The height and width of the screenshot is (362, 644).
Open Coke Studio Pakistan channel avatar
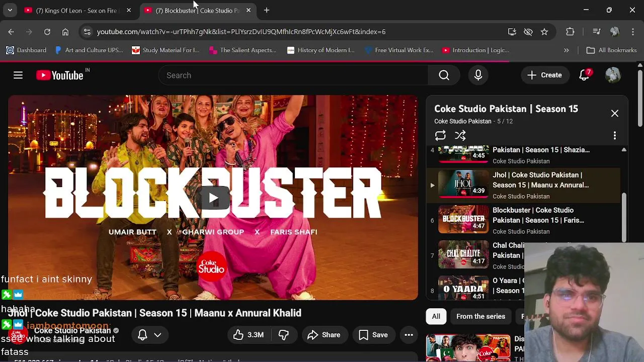18,334
